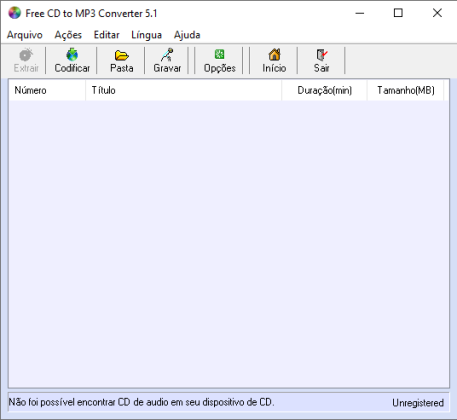Open the Arquivo menu

point(25,35)
